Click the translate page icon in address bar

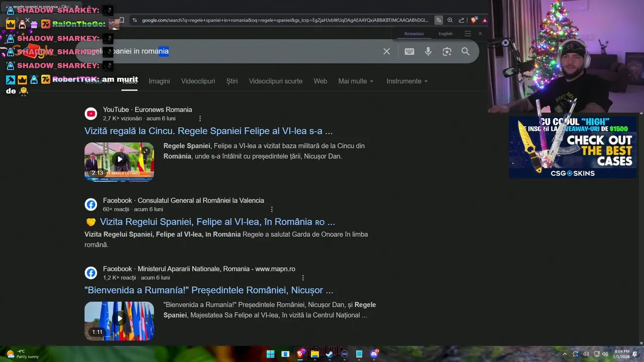pos(439,20)
